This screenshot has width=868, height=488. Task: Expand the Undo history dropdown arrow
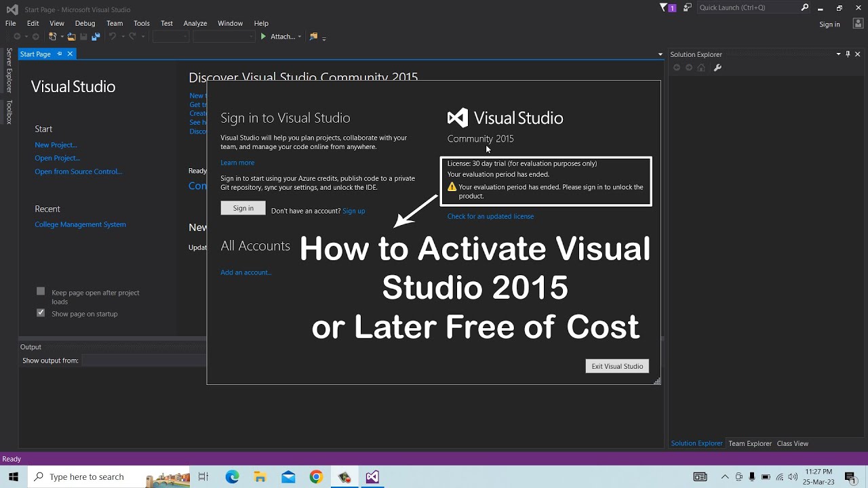(122, 37)
